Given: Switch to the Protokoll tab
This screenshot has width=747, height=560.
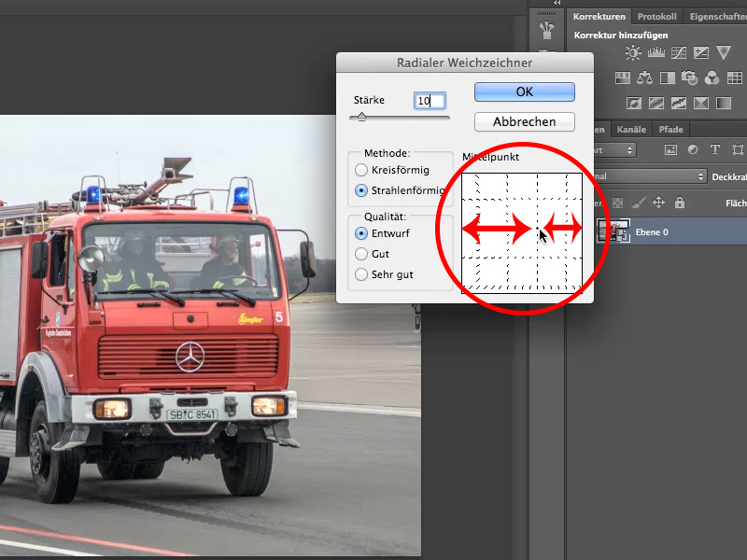Looking at the screenshot, I should pos(657,17).
